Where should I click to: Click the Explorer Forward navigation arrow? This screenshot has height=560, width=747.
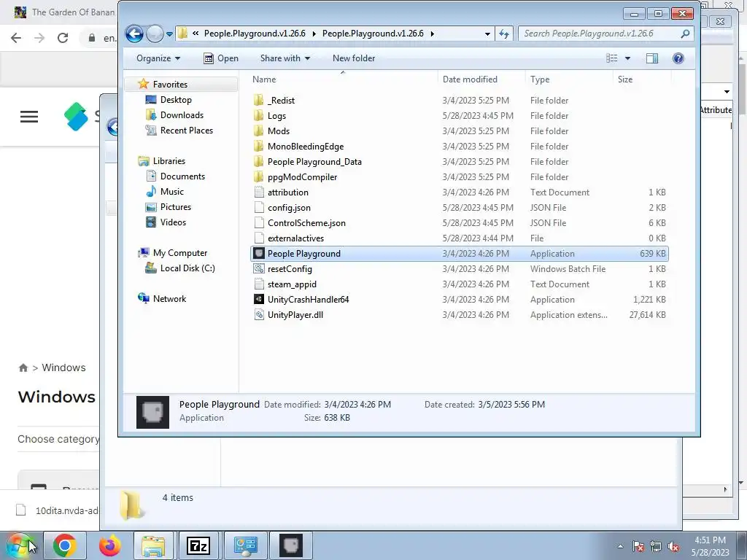pos(155,34)
